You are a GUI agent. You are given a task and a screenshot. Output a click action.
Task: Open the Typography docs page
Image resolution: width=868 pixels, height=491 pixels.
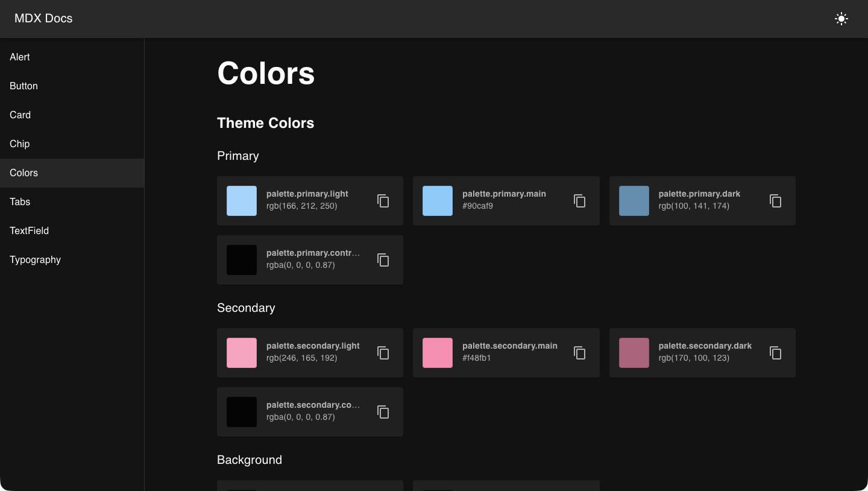click(x=35, y=259)
